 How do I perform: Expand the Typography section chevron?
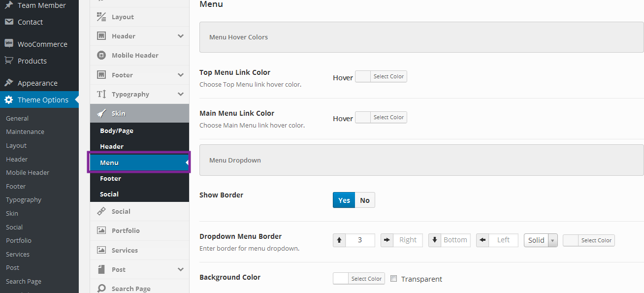coord(181,94)
